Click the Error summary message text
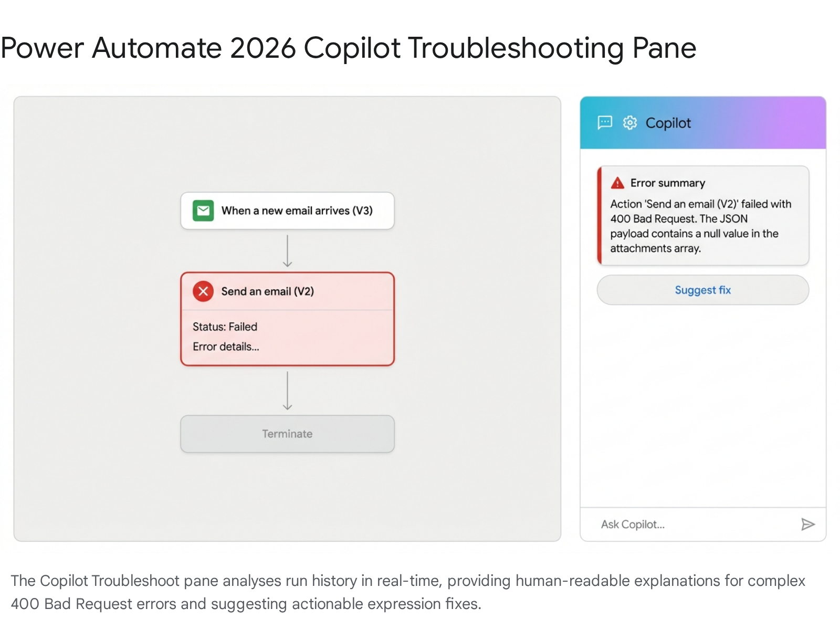Screen dimensions: 840x630 (x=700, y=226)
